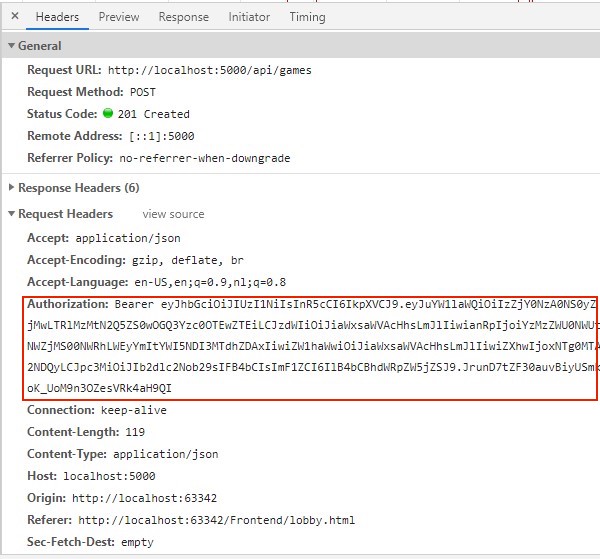
Task: Open the Initiator tab
Action: pyautogui.click(x=249, y=17)
